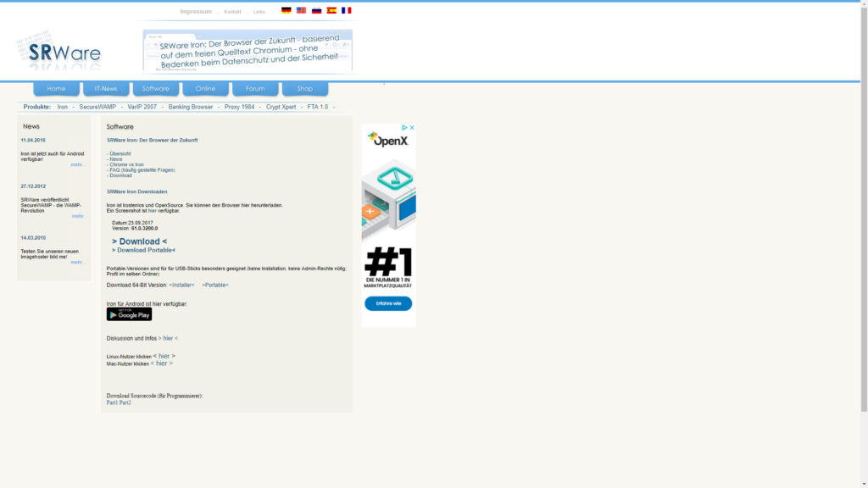Switch language with the French flag
Image resolution: width=868 pixels, height=488 pixels.
(347, 10)
